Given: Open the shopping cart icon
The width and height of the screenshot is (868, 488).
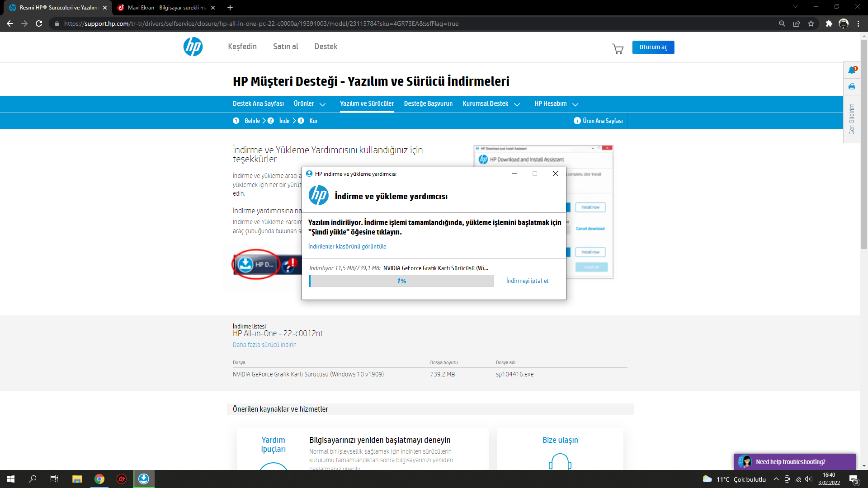Looking at the screenshot, I should click(618, 48).
